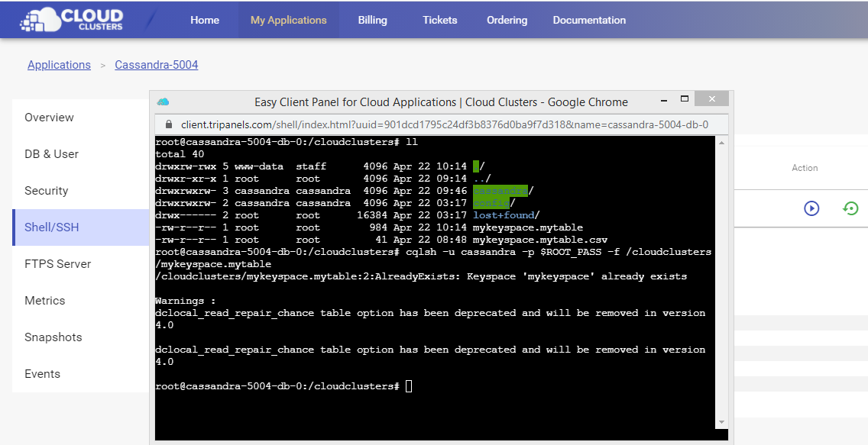Screen dimensions: 868x445
Task: Minimize the Easy Client Panel window
Action: [x=664, y=101]
